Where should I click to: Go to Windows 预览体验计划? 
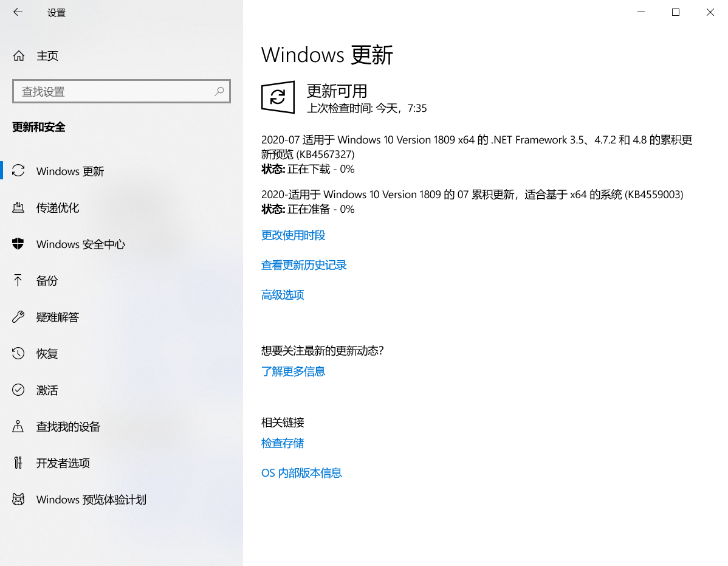(x=91, y=500)
